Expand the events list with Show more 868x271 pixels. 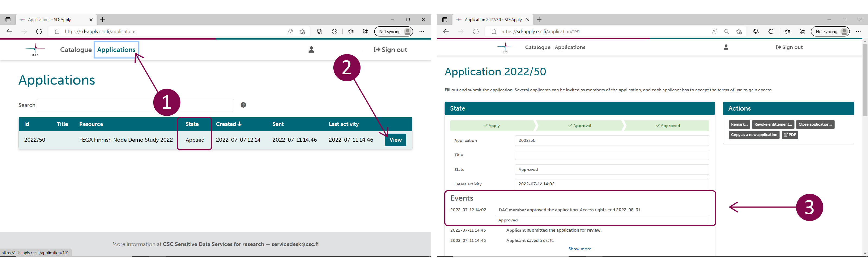pos(579,249)
